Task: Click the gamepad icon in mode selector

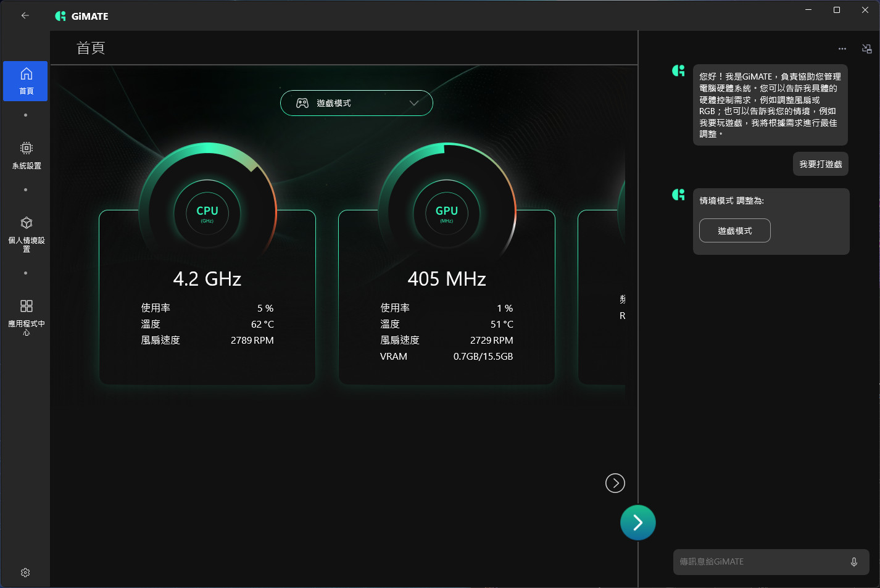Action: [302, 103]
